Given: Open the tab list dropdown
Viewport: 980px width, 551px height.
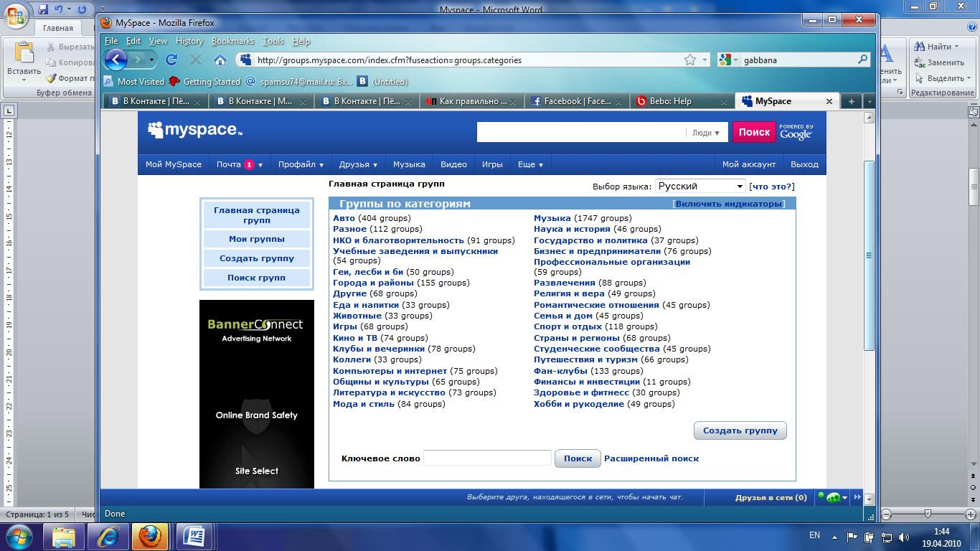Looking at the screenshot, I should coord(869,101).
